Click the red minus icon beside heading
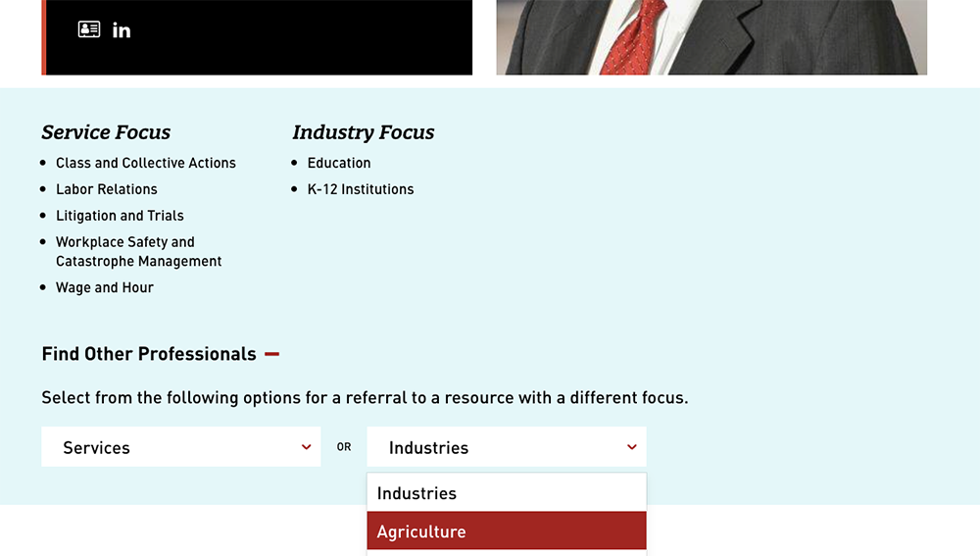Screen dimensions: 980x556 (272, 354)
